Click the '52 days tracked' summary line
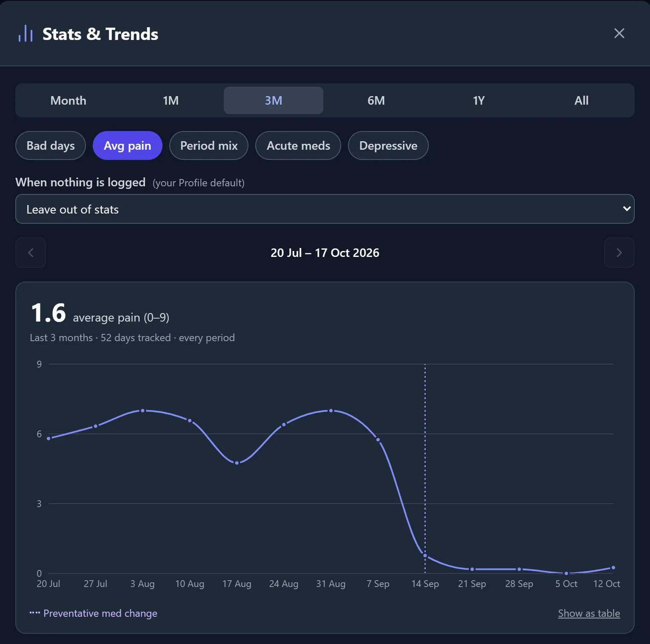The width and height of the screenshot is (650, 644). pyautogui.click(x=132, y=338)
